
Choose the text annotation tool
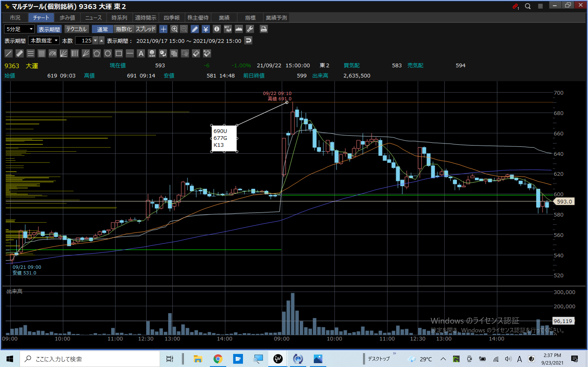141,53
